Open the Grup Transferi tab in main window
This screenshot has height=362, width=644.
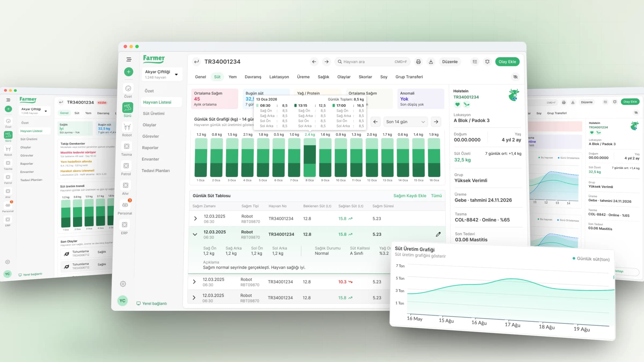[x=409, y=77]
